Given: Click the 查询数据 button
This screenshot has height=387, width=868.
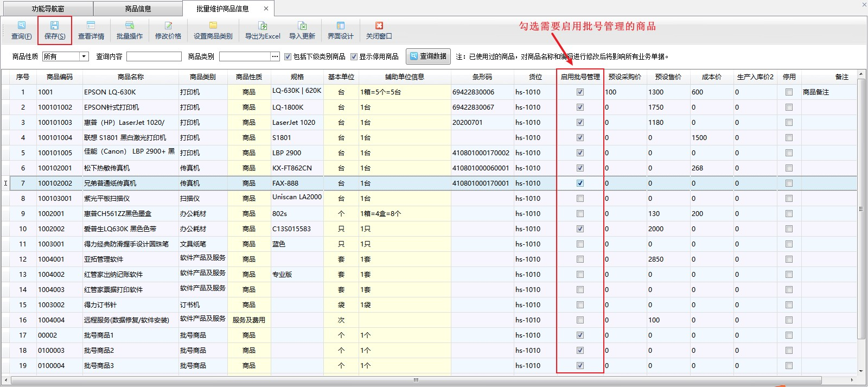Looking at the screenshot, I should tap(428, 56).
